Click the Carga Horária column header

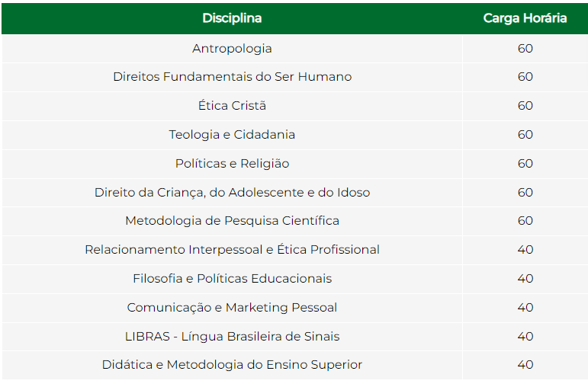tap(525, 18)
